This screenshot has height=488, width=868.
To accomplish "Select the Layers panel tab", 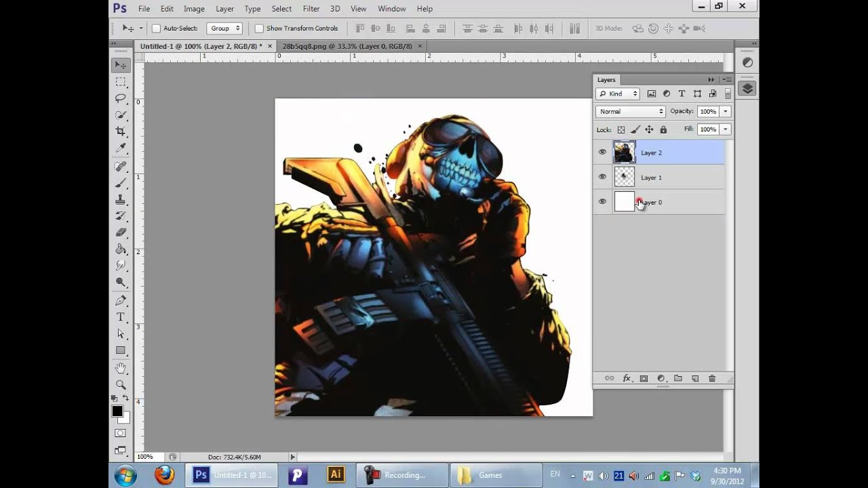I will coord(606,80).
